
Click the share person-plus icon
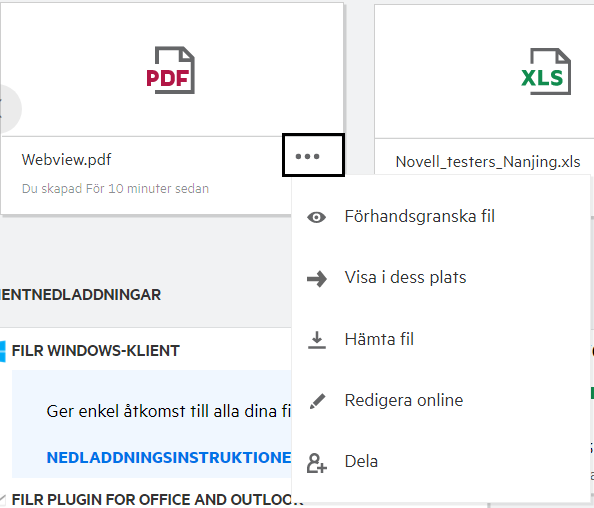(316, 463)
